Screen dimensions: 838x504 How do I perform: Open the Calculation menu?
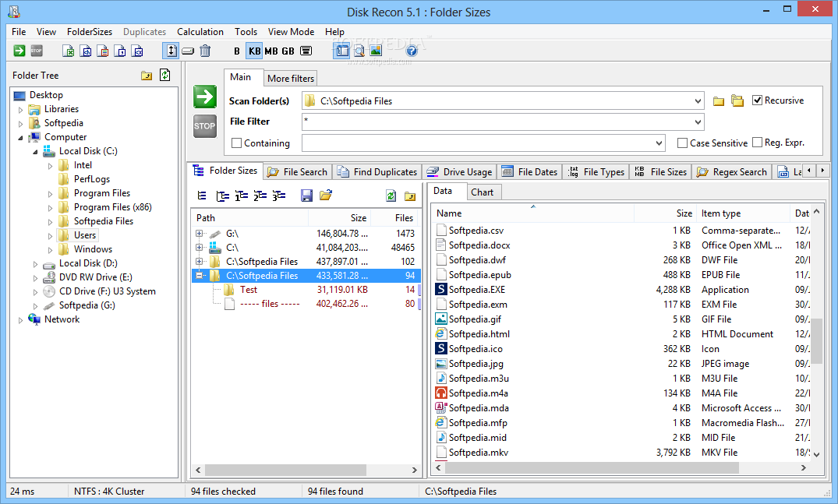200,32
